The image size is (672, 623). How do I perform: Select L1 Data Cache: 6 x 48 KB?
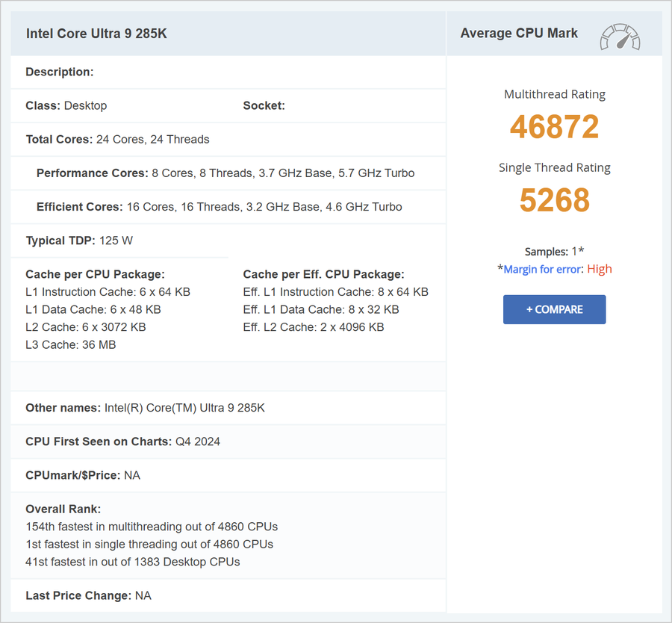click(93, 309)
